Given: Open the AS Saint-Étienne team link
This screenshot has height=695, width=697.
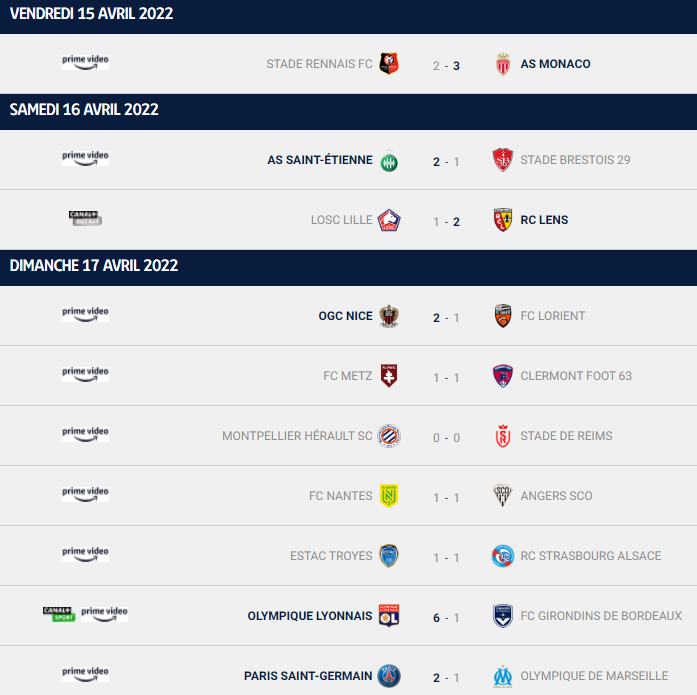Looking at the screenshot, I should (x=320, y=160).
